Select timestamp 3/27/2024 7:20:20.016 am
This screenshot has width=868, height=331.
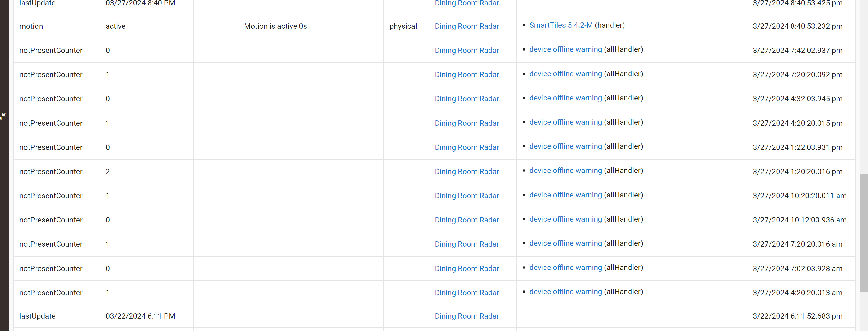[798, 244]
